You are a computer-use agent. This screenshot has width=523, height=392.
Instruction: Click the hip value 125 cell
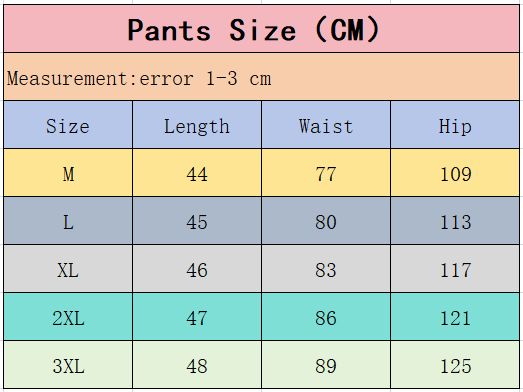click(x=455, y=365)
